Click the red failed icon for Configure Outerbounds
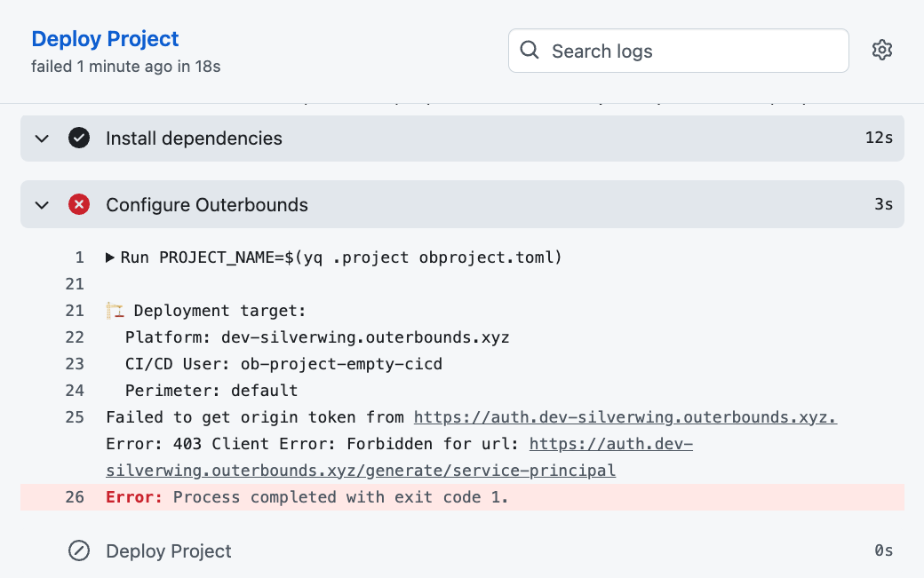The height and width of the screenshot is (578, 924). [x=79, y=204]
